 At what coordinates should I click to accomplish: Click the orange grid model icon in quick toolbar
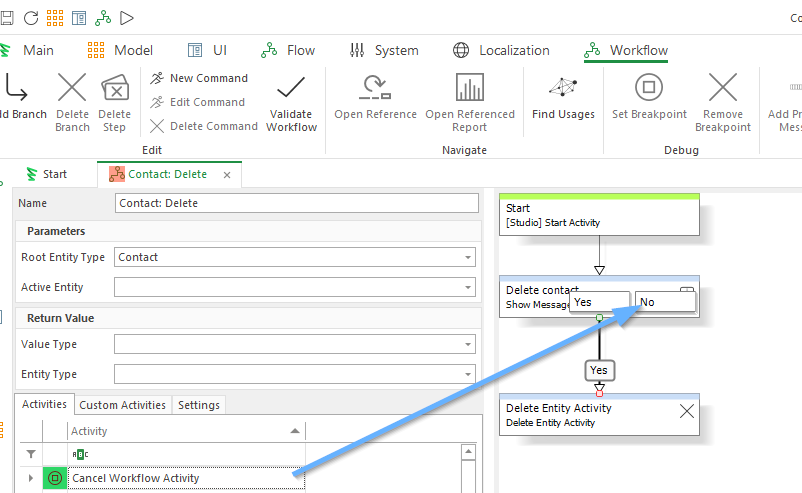tap(55, 18)
